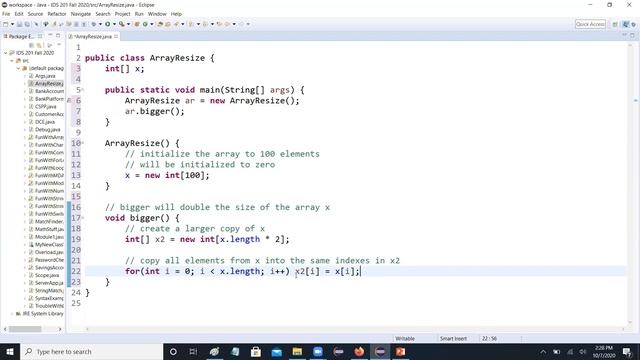The width and height of the screenshot is (640, 360).
Task: Open the Project menu
Action: click(122, 14)
